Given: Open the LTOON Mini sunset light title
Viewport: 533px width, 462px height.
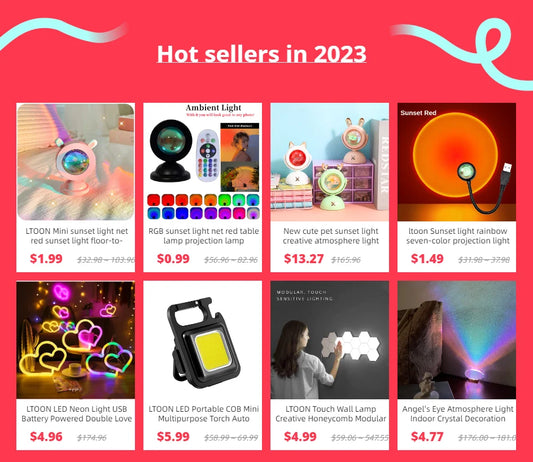Looking at the screenshot, I should (76, 236).
